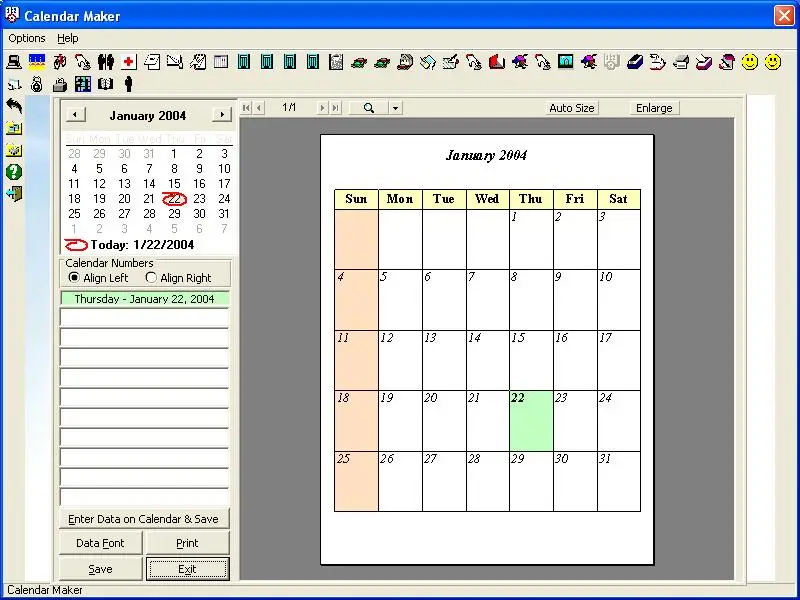Click the open book icon
This screenshot has width=800, height=600.
tap(106, 84)
